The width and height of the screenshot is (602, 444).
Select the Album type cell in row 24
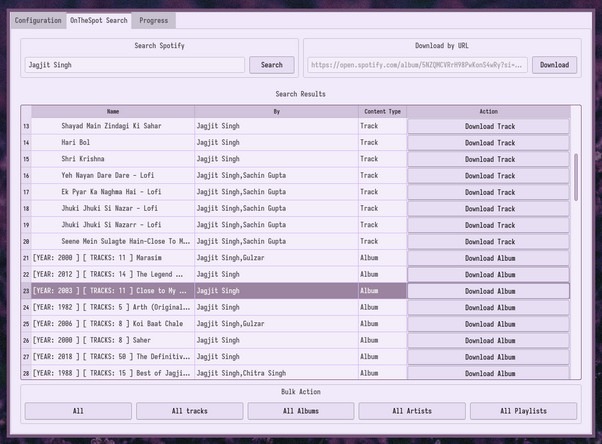pyautogui.click(x=382, y=308)
